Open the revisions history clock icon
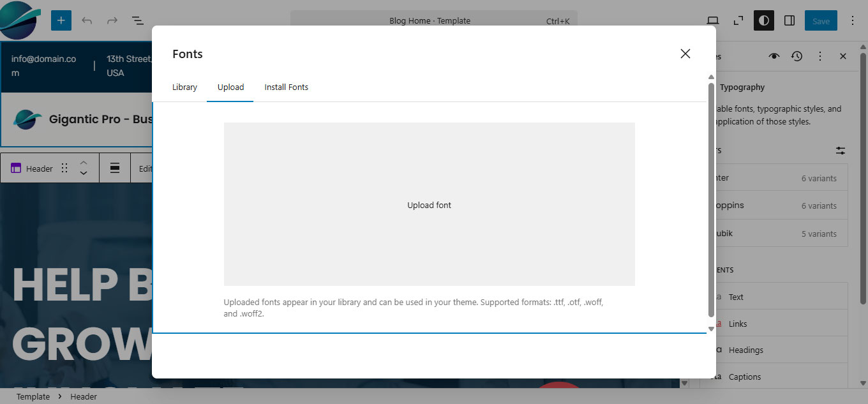Viewport: 868px width, 404px height. (x=797, y=56)
